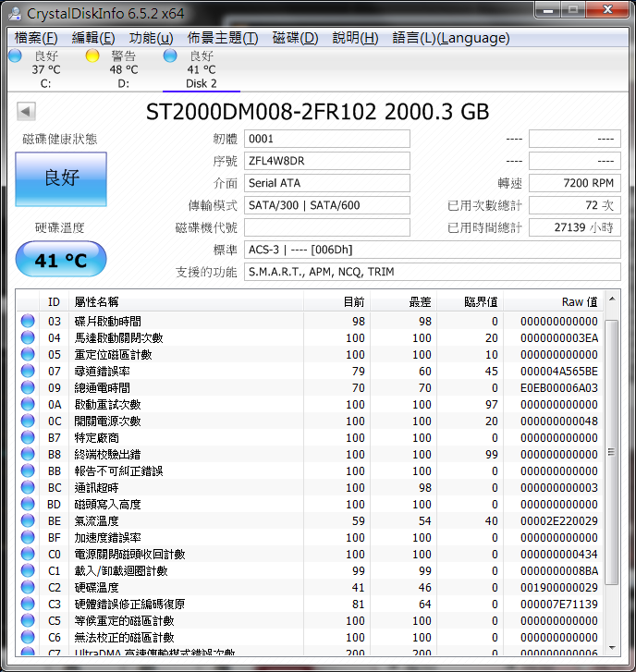Open the 編輯(E) menu
This screenshot has width=636, height=672.
(93, 38)
